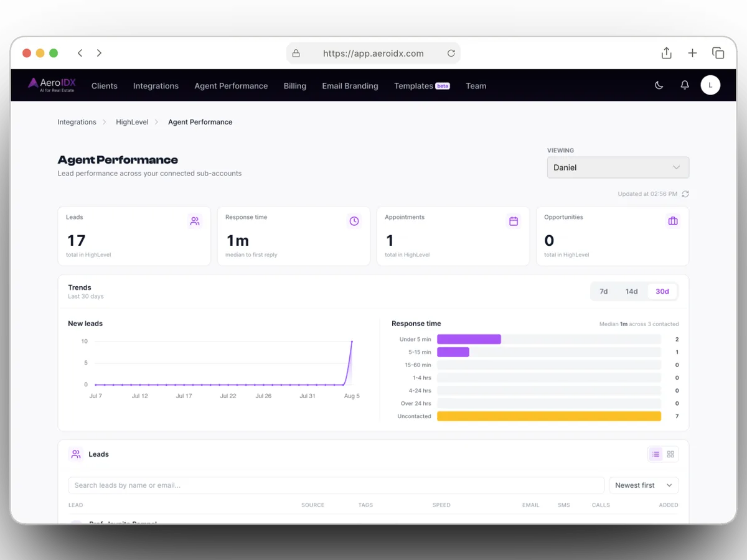Click the browser share icon
This screenshot has height=560, width=747.
coord(667,54)
